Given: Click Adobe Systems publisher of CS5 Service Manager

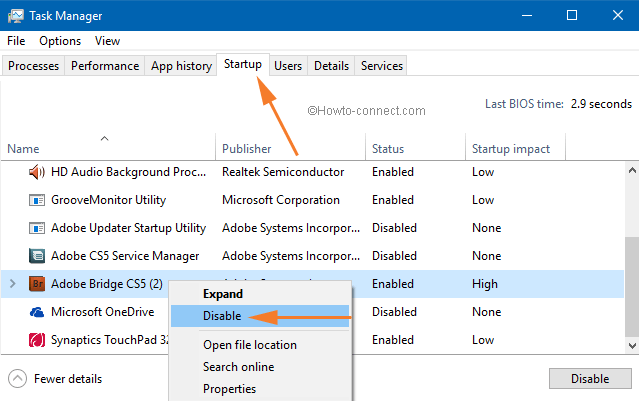Looking at the screenshot, I should point(291,256).
